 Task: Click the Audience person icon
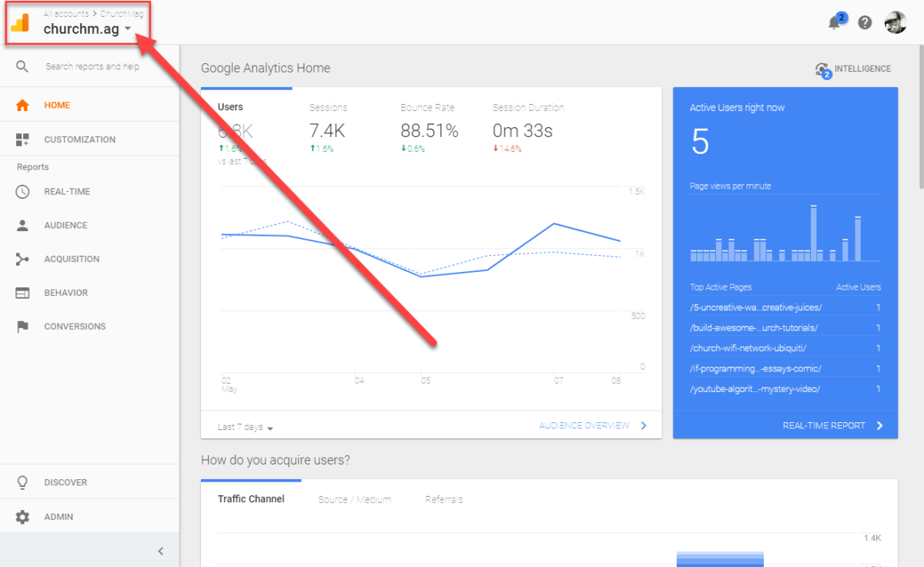click(22, 226)
